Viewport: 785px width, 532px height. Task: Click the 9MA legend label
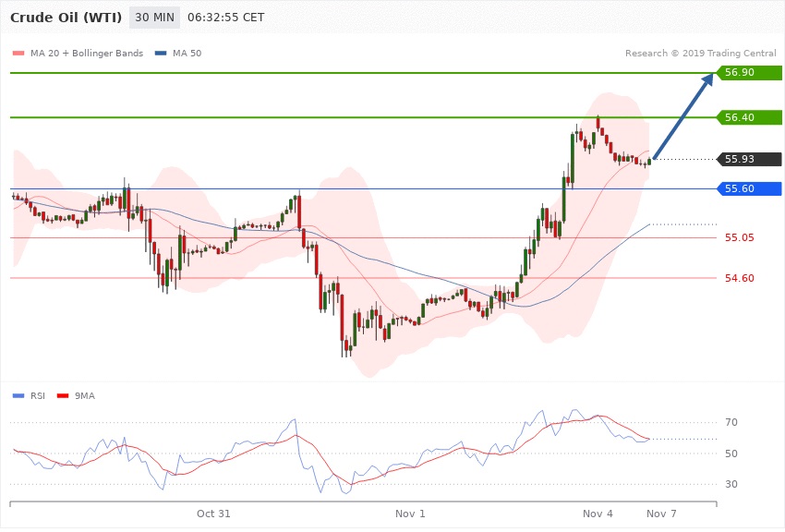[x=85, y=396]
